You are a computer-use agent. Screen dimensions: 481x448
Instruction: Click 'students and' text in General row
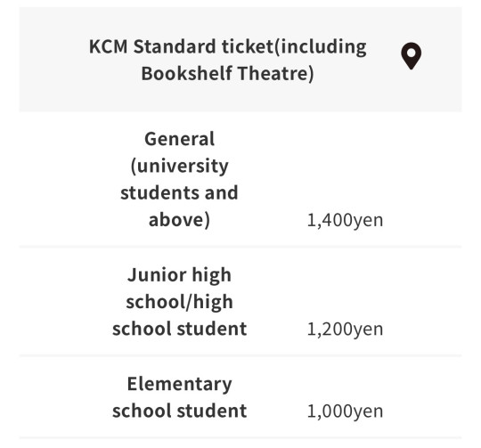coord(179,193)
